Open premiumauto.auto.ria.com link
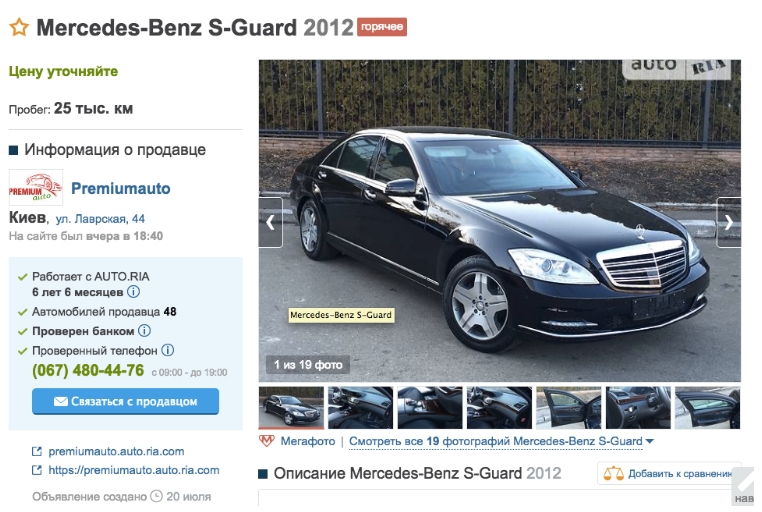 point(116,451)
